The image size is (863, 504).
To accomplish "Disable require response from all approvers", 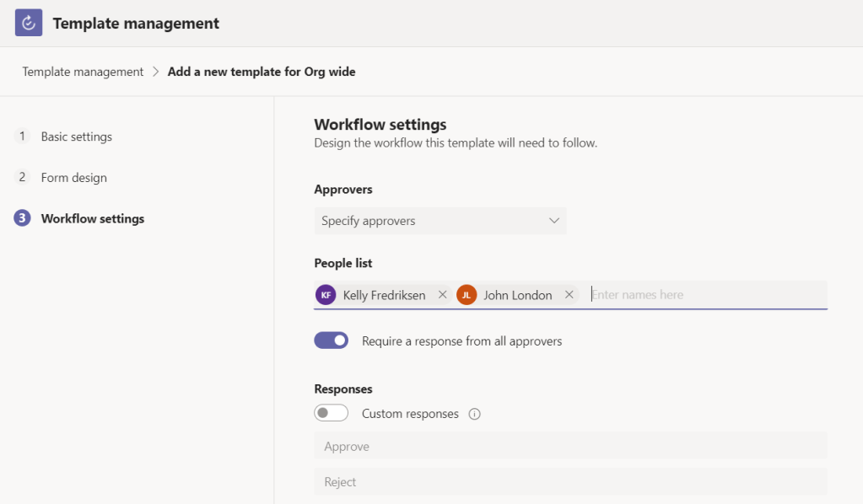I will click(331, 340).
